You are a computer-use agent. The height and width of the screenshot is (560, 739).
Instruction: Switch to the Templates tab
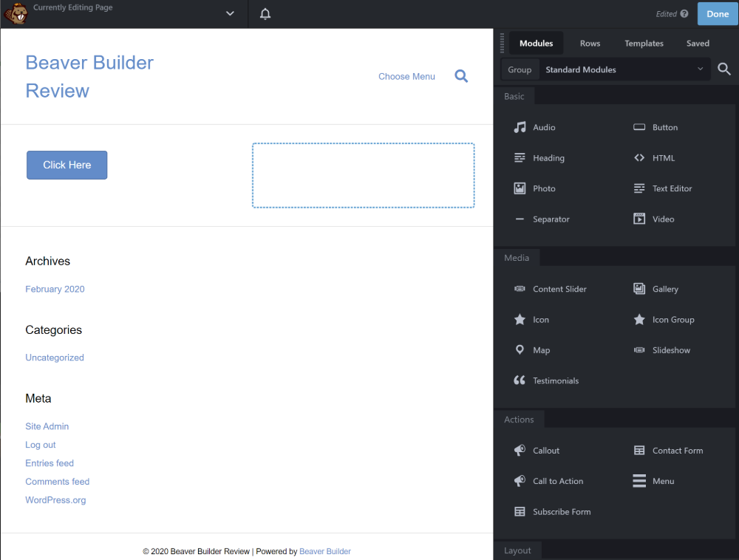(x=644, y=44)
